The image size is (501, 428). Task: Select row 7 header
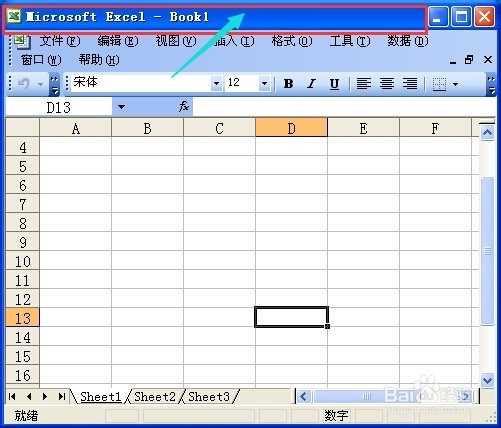(23, 204)
